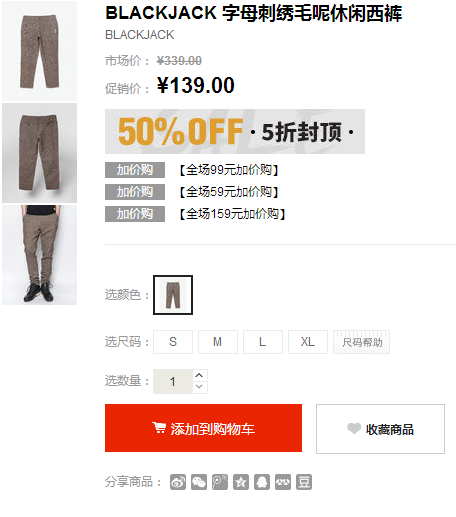This screenshot has width=456, height=517.
Task: View model wearing pants thumbnail
Action: point(40,255)
